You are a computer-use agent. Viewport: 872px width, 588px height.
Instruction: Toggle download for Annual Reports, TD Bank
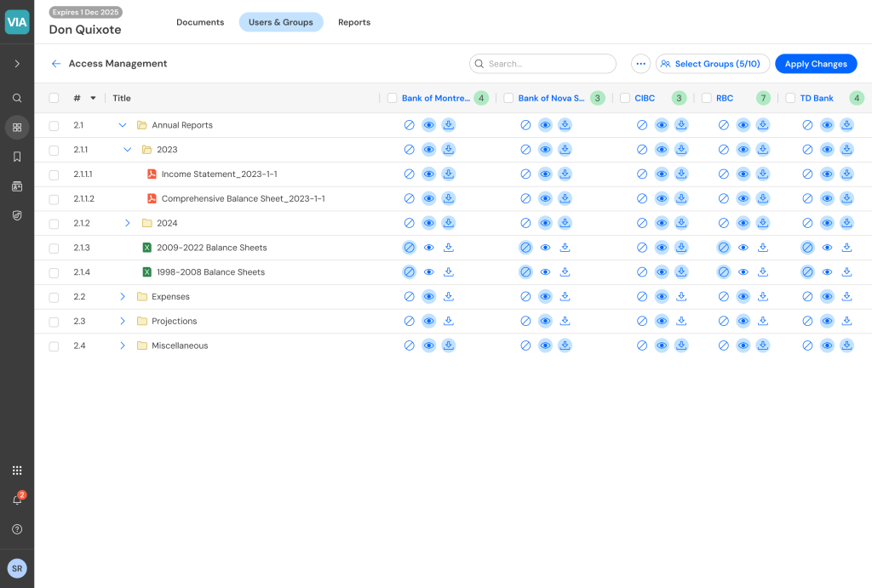point(846,125)
